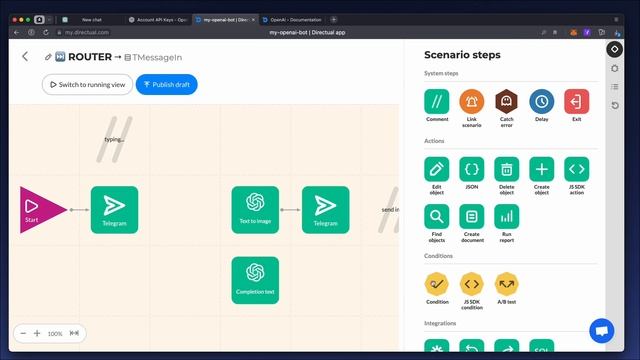Pick the Delete object action
640x360 pixels.
coord(507,169)
